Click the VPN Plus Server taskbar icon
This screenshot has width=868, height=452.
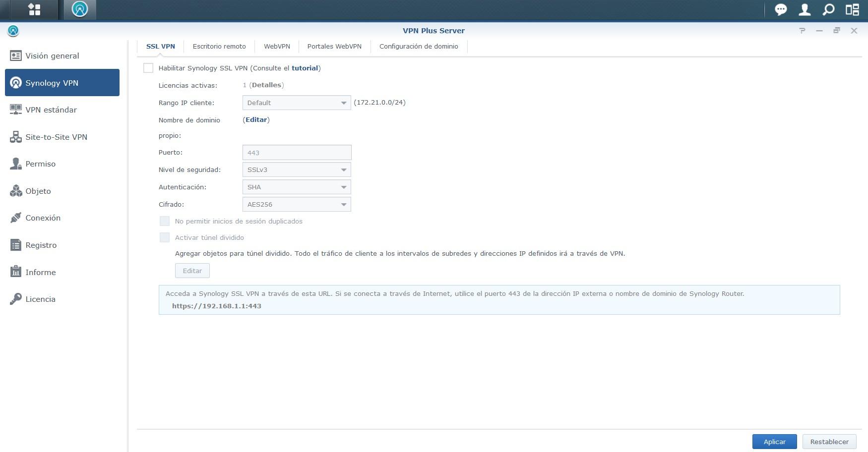(80, 9)
